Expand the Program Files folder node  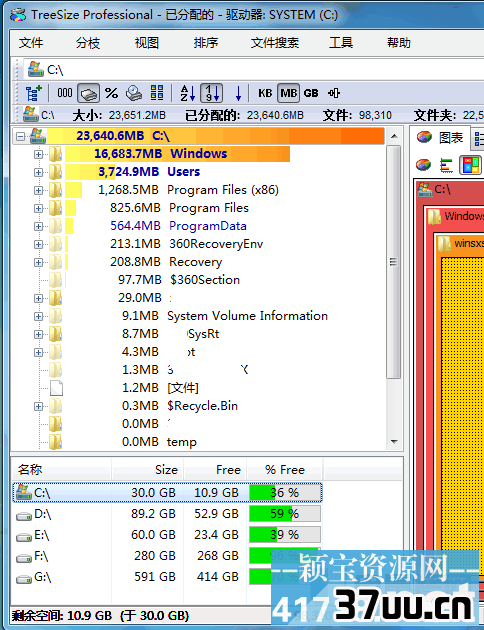38,209
